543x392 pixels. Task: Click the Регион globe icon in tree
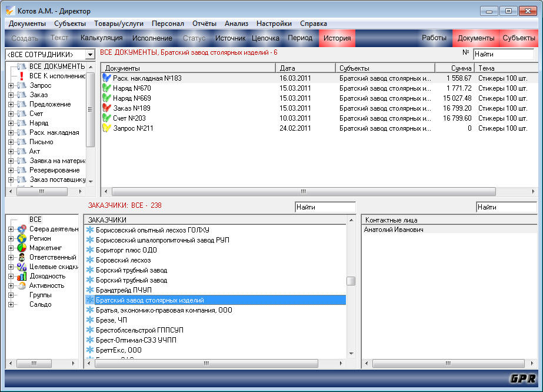tap(22, 238)
